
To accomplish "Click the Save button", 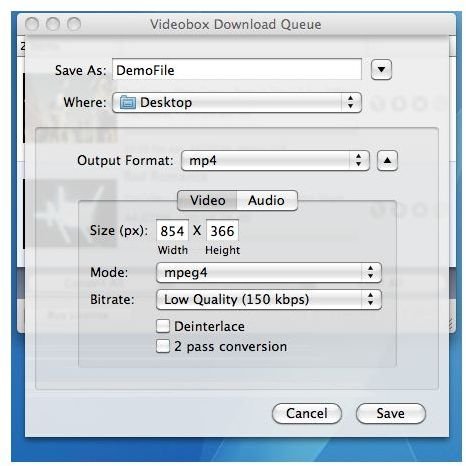I will pos(391,413).
